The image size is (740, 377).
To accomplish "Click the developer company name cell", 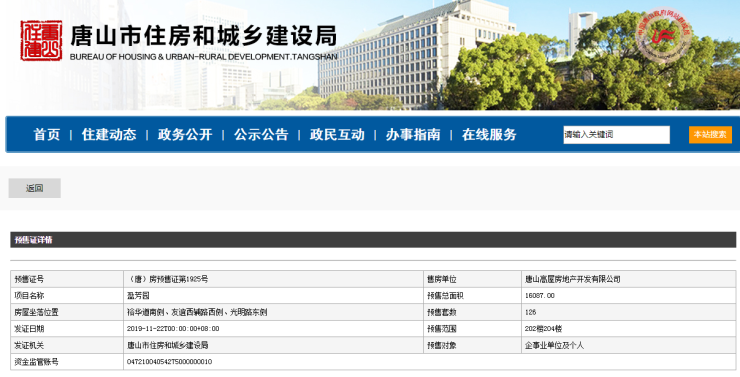I will point(628,279).
